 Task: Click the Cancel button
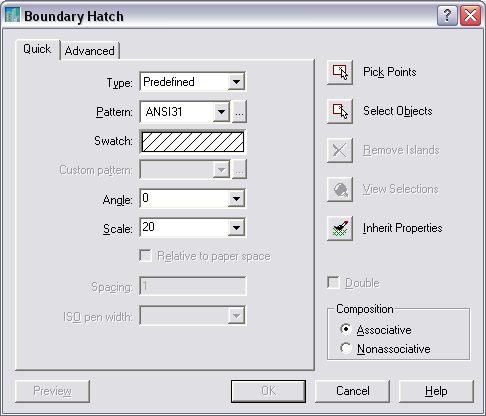(x=352, y=391)
